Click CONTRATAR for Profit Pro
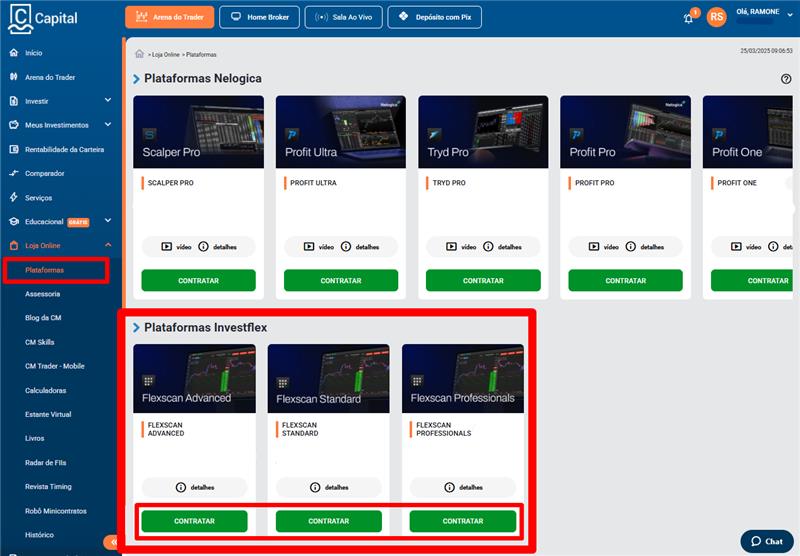Screen dimensions: 800x556 click(626, 281)
